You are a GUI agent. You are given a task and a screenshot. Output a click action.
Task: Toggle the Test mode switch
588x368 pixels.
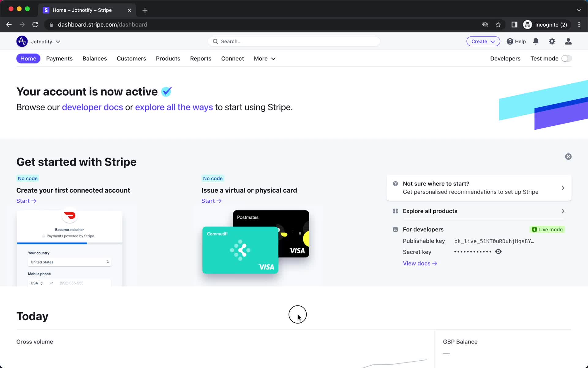pyautogui.click(x=567, y=59)
